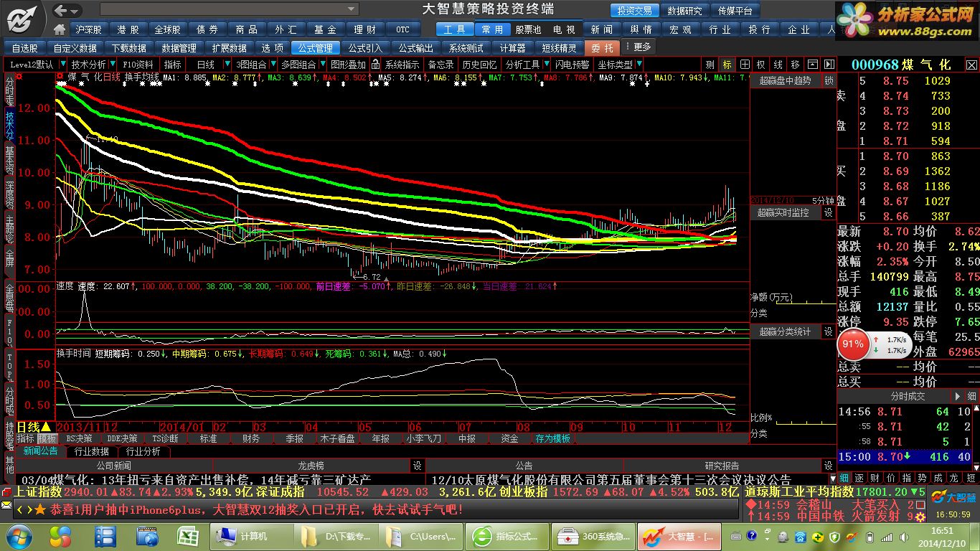Click the window layout icon after 移

pos(813,64)
